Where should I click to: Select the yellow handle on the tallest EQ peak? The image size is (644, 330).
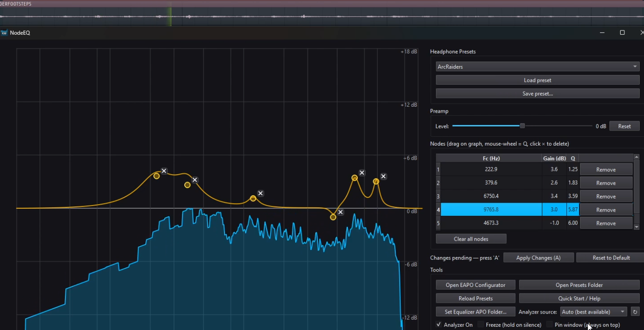(x=157, y=176)
